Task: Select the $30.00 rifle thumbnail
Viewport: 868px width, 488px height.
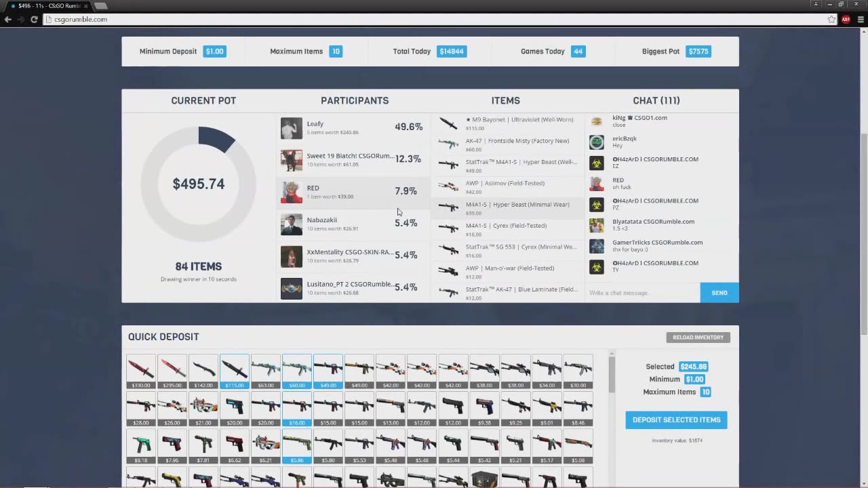Action: [x=578, y=371]
